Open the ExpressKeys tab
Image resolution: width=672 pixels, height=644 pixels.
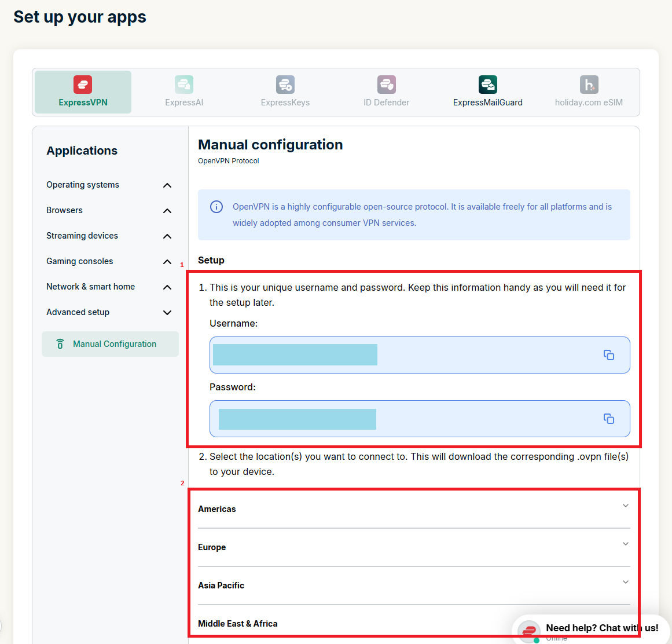(x=285, y=92)
